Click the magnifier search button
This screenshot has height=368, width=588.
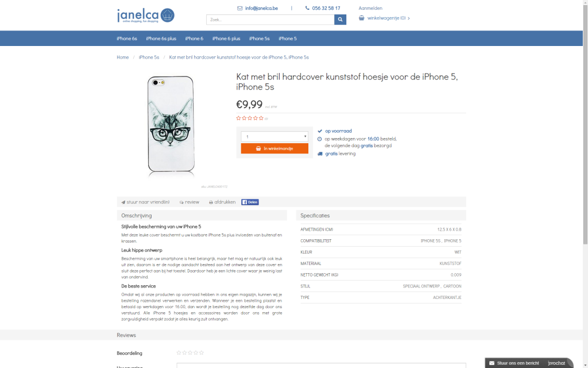coord(340,20)
